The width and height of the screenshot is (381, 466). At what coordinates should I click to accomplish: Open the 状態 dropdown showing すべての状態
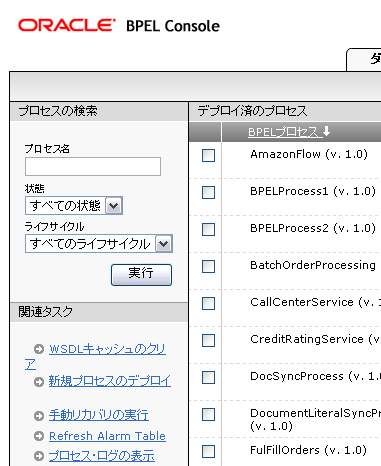74,205
